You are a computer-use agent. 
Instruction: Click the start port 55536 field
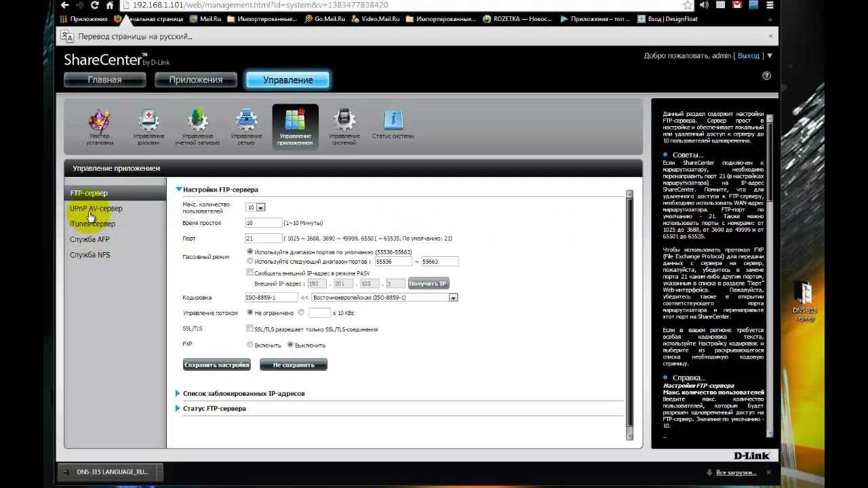point(393,262)
